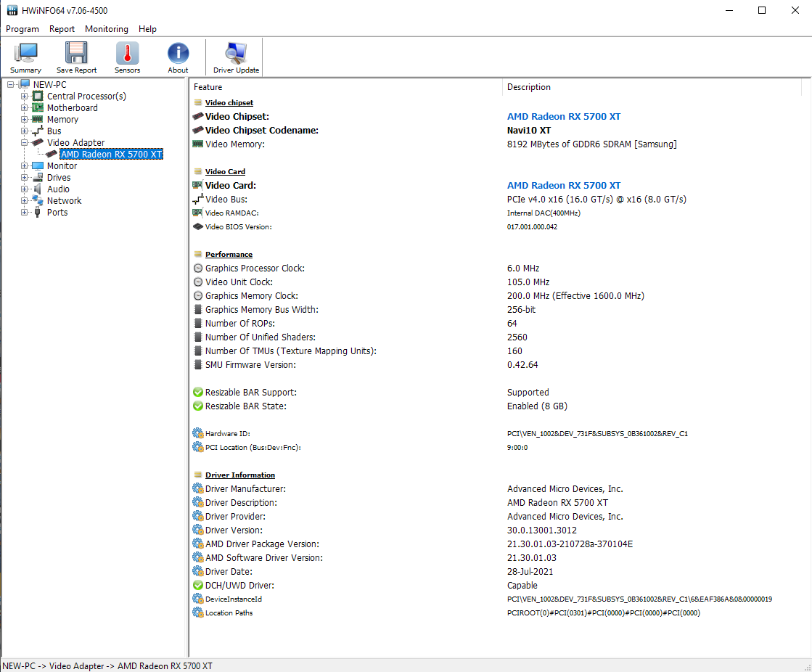
Task: Expand the Monitor tree node
Action: 25,165
